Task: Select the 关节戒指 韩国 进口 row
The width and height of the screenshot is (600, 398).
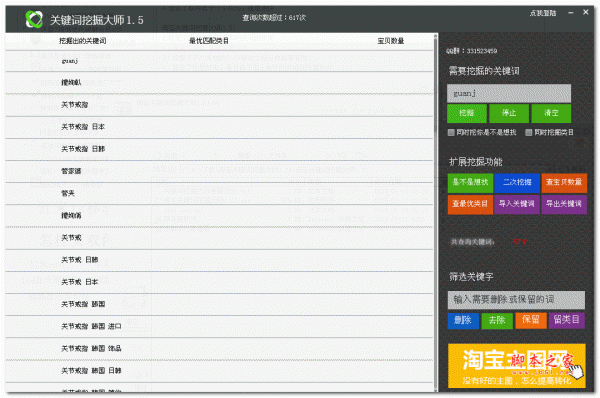Action: pos(219,327)
